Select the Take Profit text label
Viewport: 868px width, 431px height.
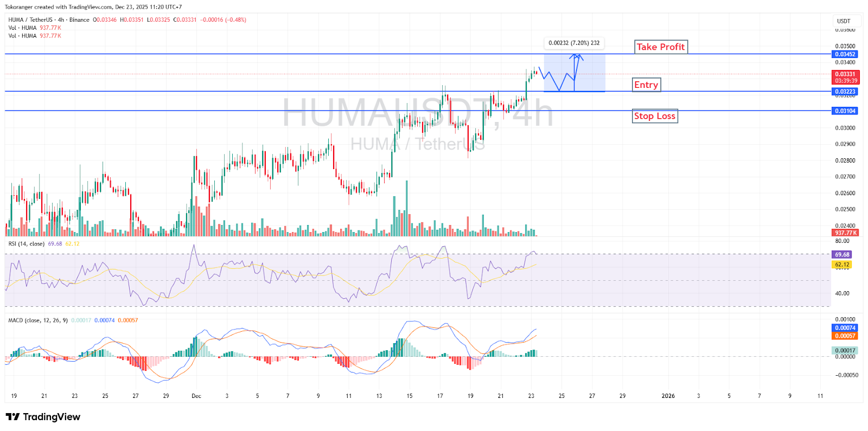(x=660, y=47)
